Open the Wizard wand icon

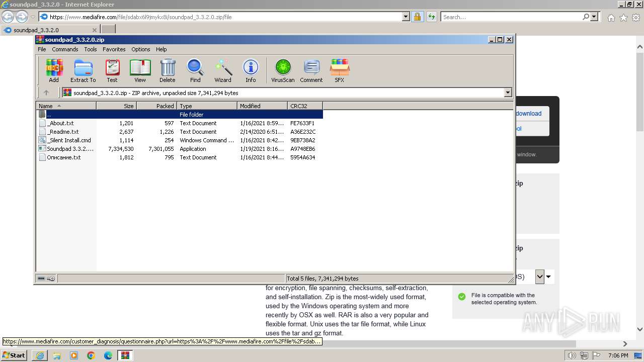[223, 70]
